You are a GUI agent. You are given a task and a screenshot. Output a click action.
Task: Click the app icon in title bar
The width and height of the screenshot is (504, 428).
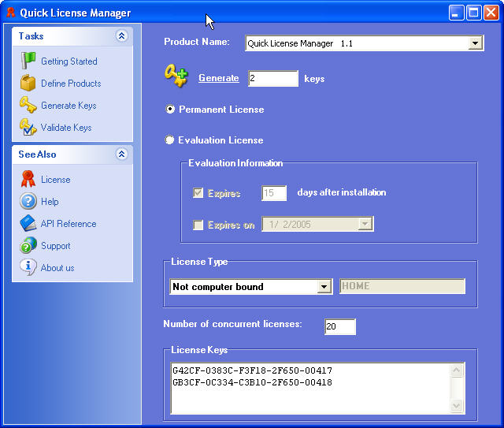click(11, 13)
